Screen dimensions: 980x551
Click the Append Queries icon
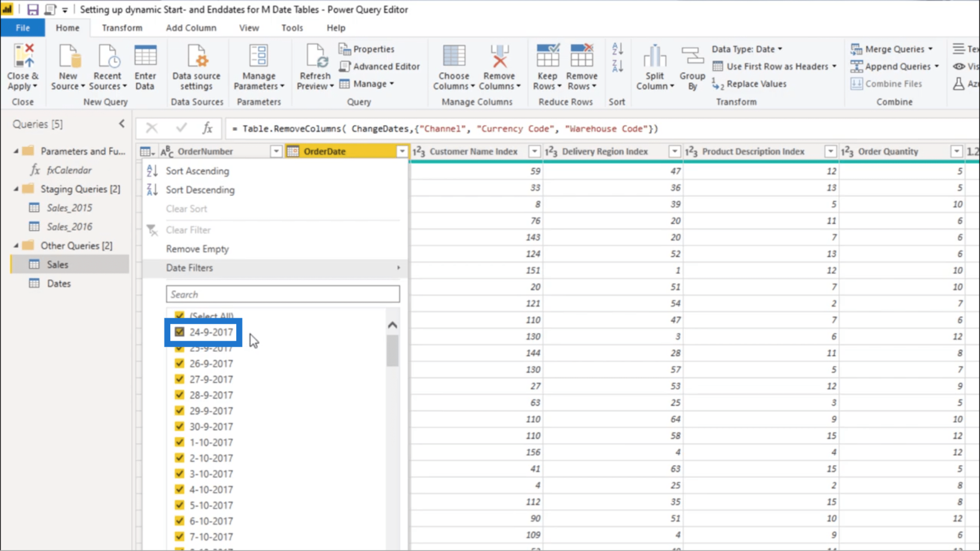click(x=856, y=66)
